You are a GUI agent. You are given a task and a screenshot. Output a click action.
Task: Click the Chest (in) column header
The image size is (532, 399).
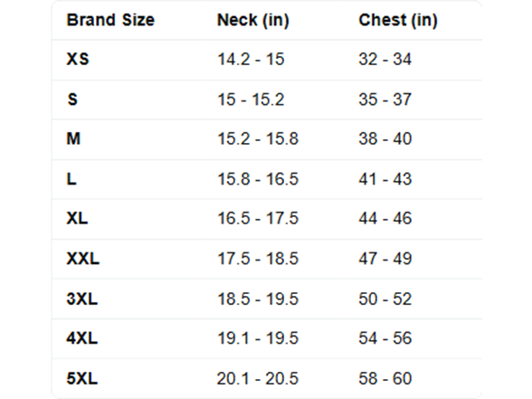[x=398, y=20]
